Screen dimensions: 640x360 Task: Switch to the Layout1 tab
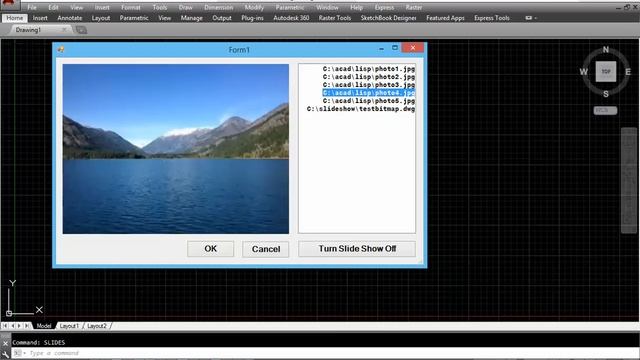tap(69, 326)
